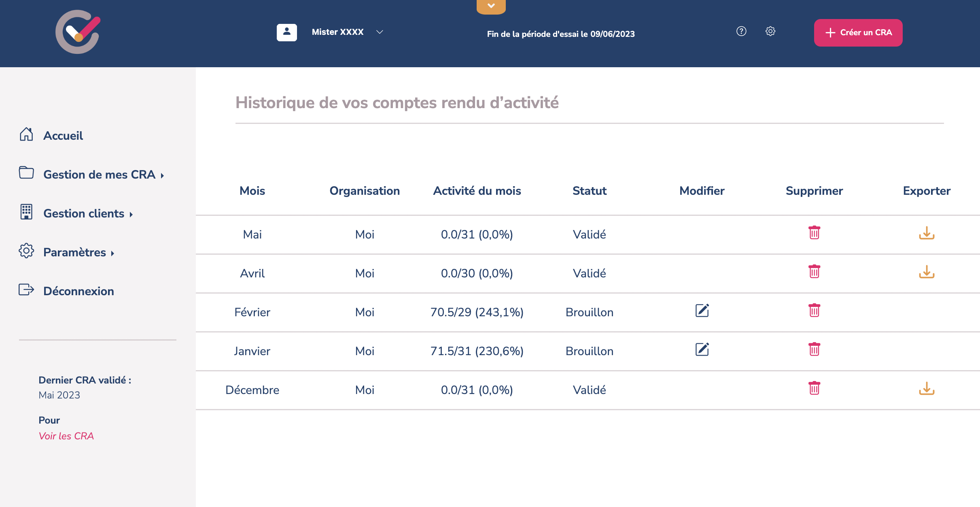Delete the Janvier draft CRA

tap(814, 349)
